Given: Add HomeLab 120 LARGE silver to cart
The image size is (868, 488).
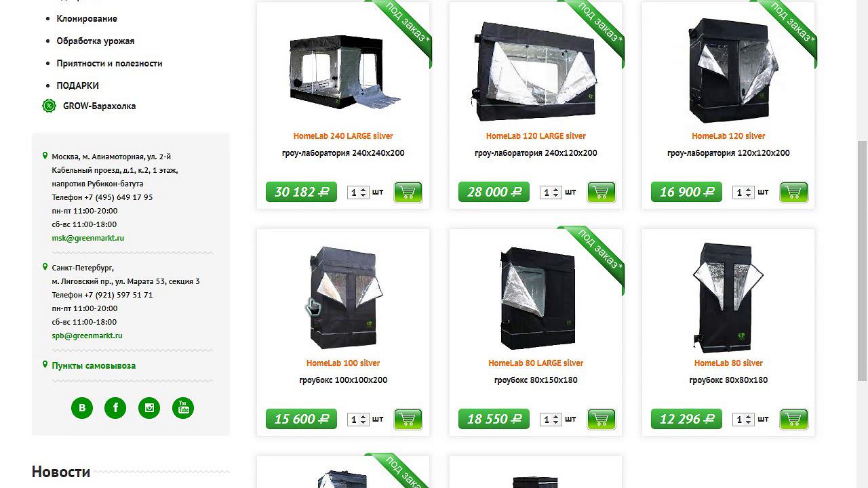Looking at the screenshot, I should coord(601,192).
